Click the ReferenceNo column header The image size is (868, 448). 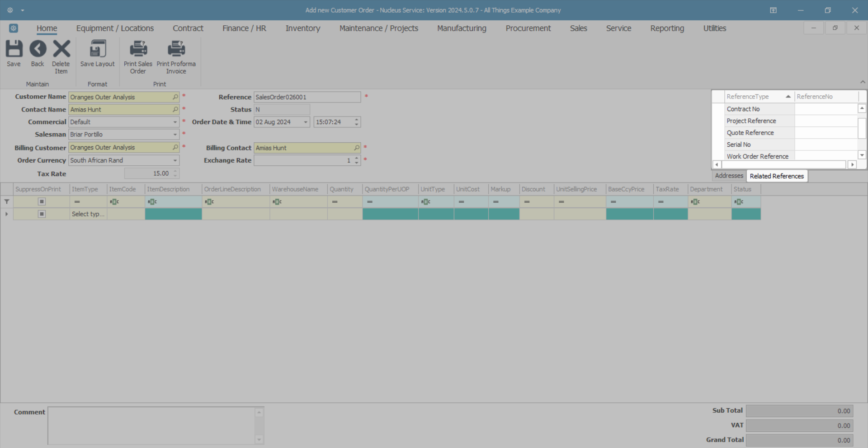(x=827, y=97)
